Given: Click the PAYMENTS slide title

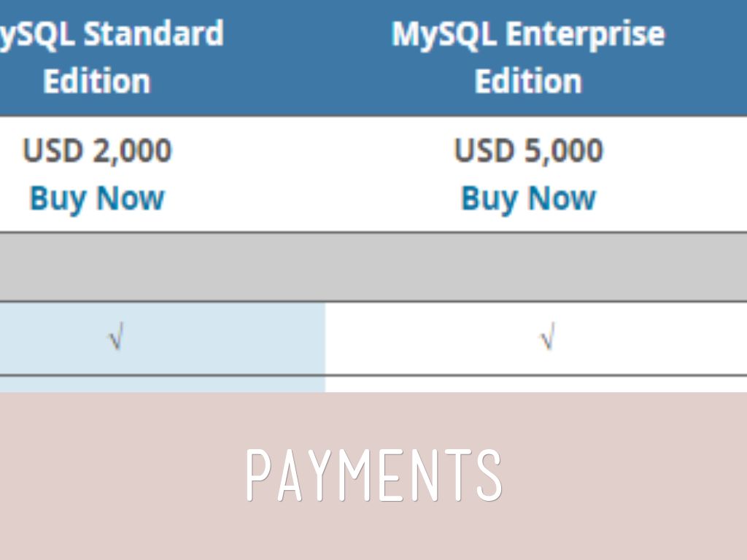Looking at the screenshot, I should [373, 475].
